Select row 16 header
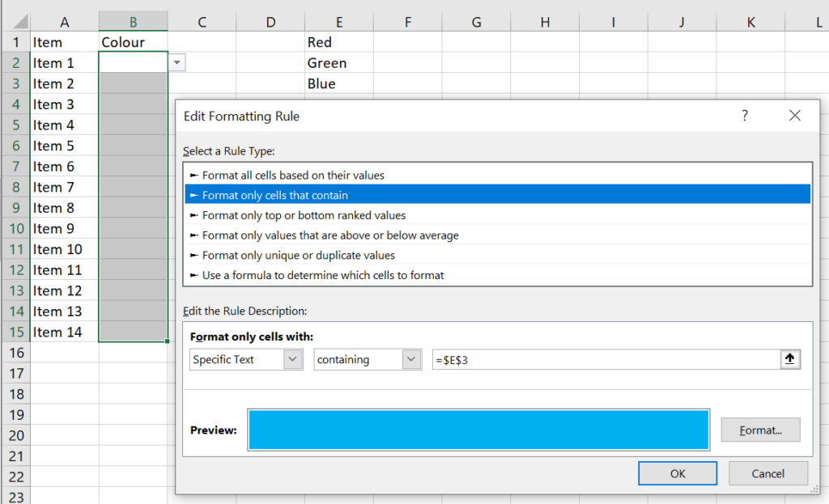The height and width of the screenshot is (504, 829). (x=15, y=353)
